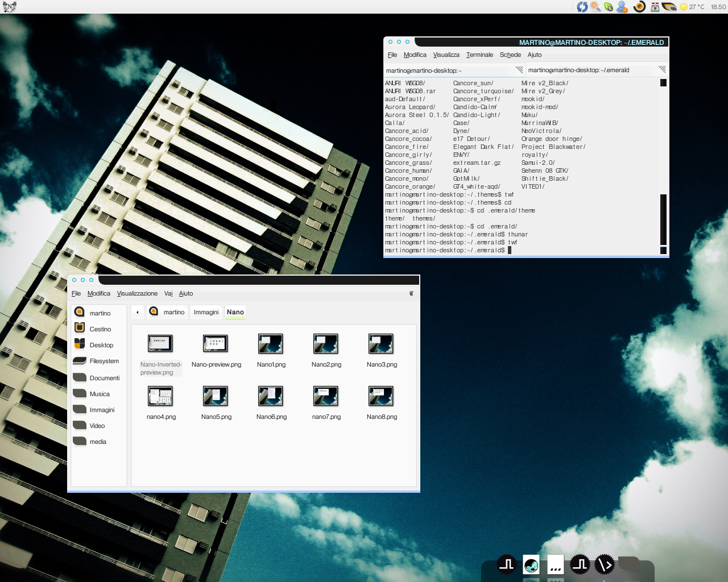Image resolution: width=728 pixels, height=582 pixels.
Task: Click the blue user with clock tray icon
Action: click(622, 7)
